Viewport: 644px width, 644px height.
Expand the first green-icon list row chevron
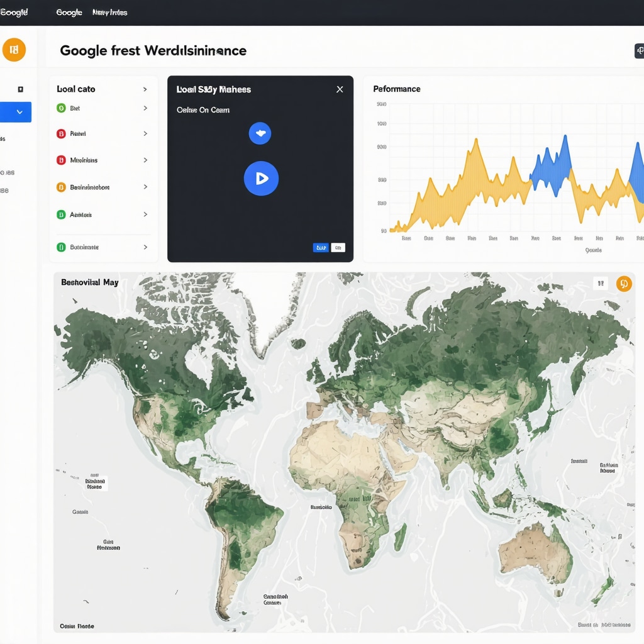coord(145,108)
